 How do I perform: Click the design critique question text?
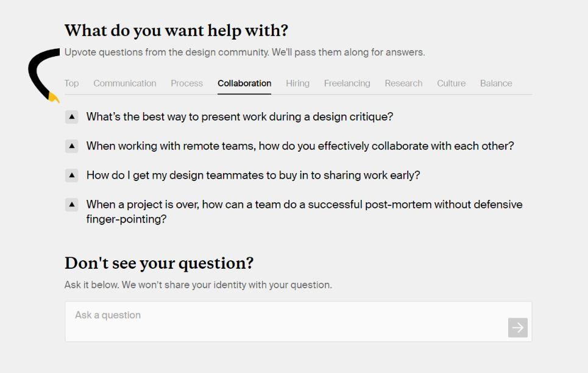pos(239,116)
